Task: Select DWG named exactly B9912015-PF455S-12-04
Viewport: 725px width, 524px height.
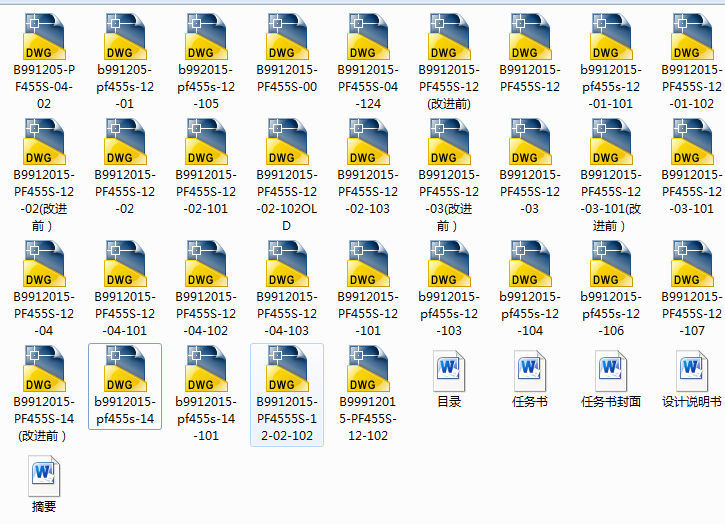Action: coord(44,288)
